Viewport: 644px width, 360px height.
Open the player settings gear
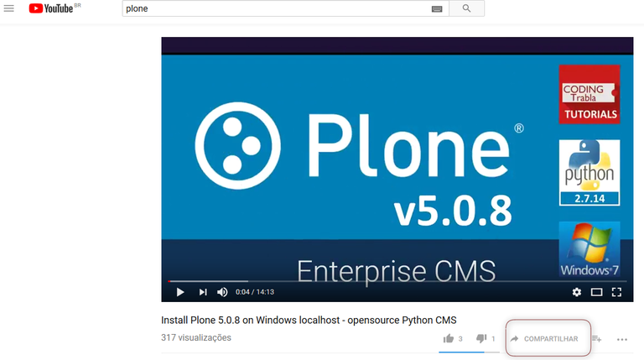[x=577, y=292]
